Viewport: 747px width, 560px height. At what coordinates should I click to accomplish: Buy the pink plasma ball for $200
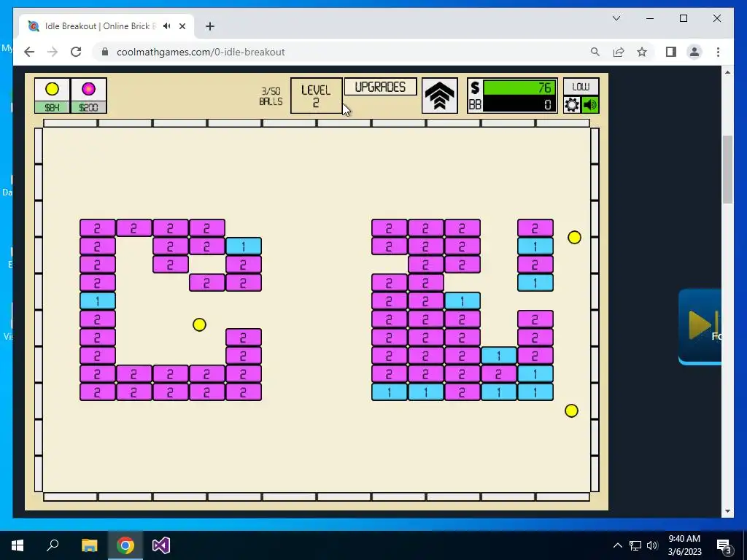[88, 96]
